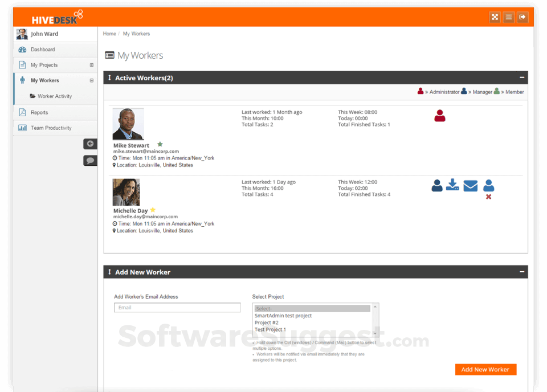
Task: Click the Add New Worker button
Action: tap(485, 369)
